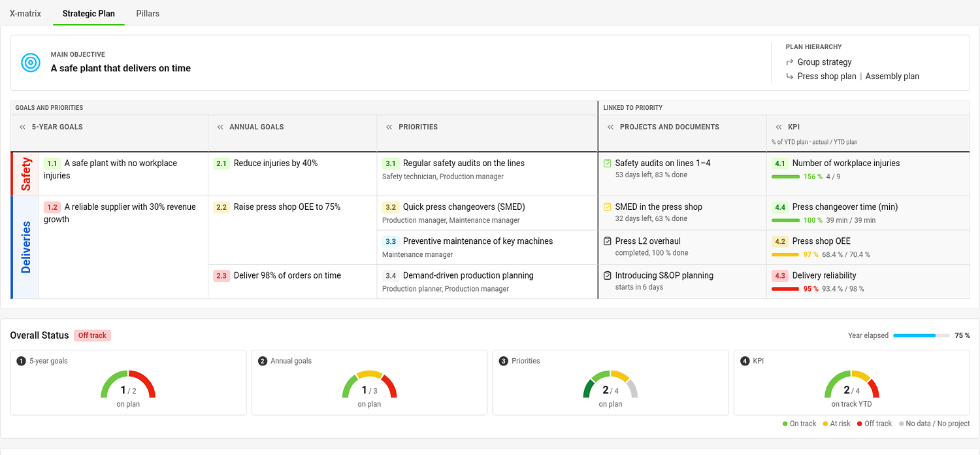Viewport: 980px width, 455px height.
Task: Click the clipboard icon for Press L2 overhaul
Action: coord(608,241)
